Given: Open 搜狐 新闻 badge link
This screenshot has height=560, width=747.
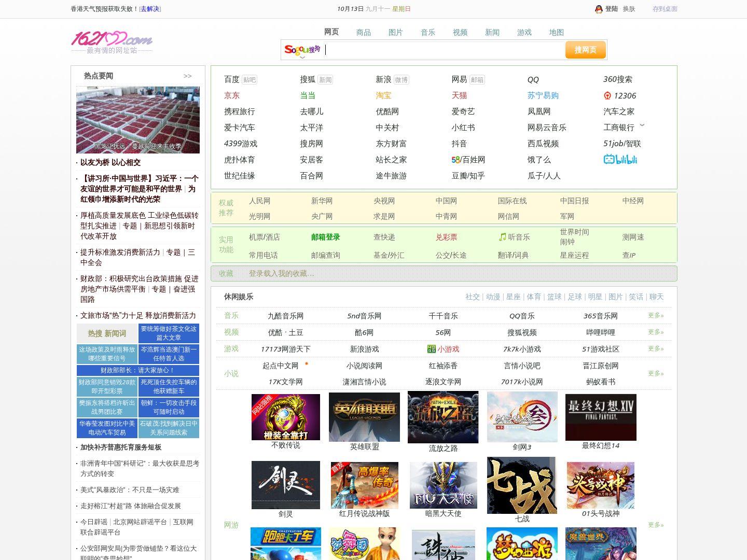Looking at the screenshot, I should (325, 80).
